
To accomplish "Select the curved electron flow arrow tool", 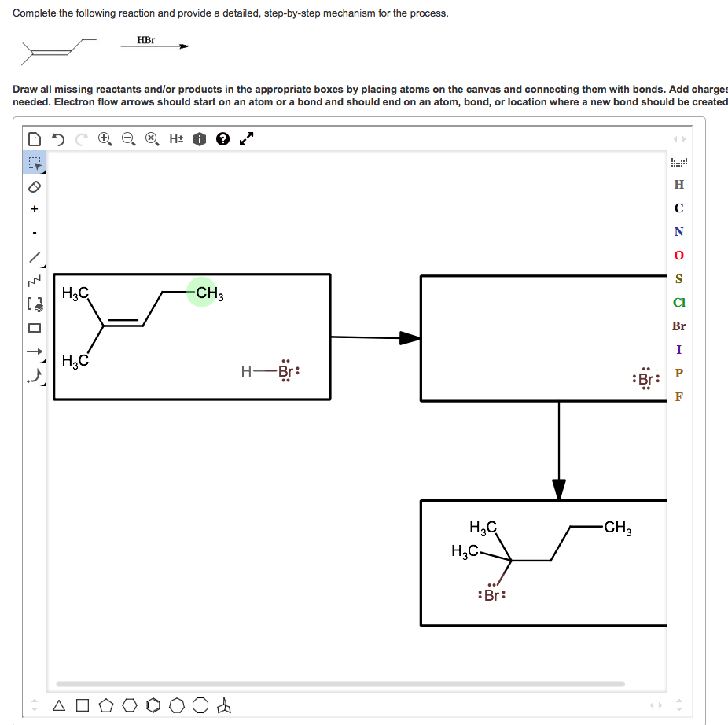I will (x=35, y=376).
